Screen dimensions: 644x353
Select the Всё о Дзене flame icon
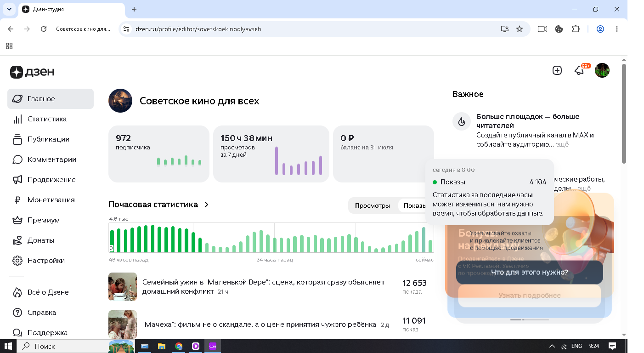coord(17,292)
